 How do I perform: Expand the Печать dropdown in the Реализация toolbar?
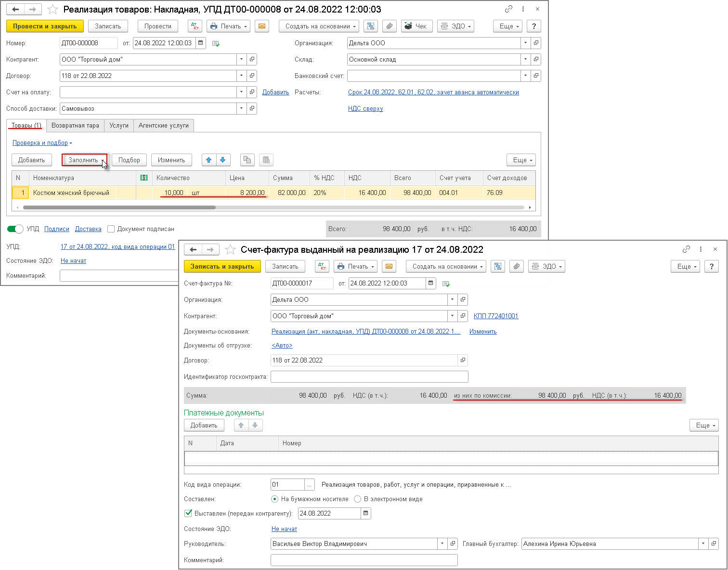228,26
